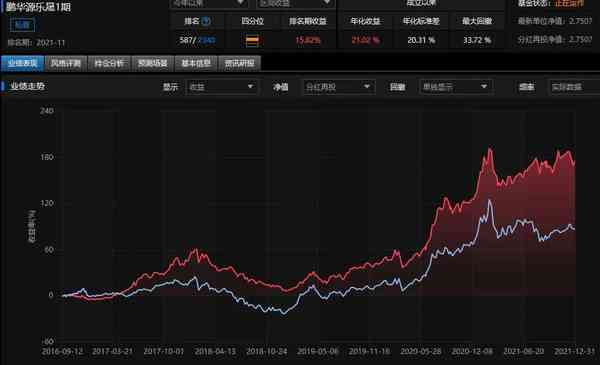
Task: Click the orange quartile indicator icon
Action: (x=252, y=41)
